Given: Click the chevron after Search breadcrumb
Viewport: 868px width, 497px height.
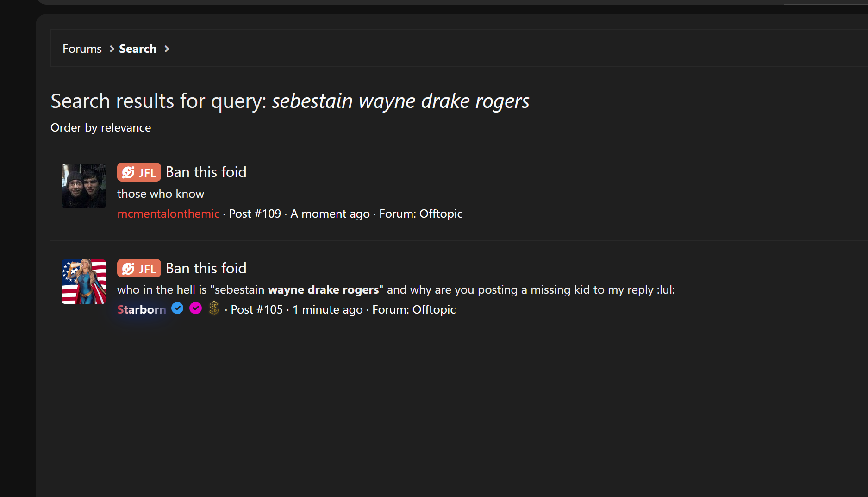Looking at the screenshot, I should tap(167, 49).
